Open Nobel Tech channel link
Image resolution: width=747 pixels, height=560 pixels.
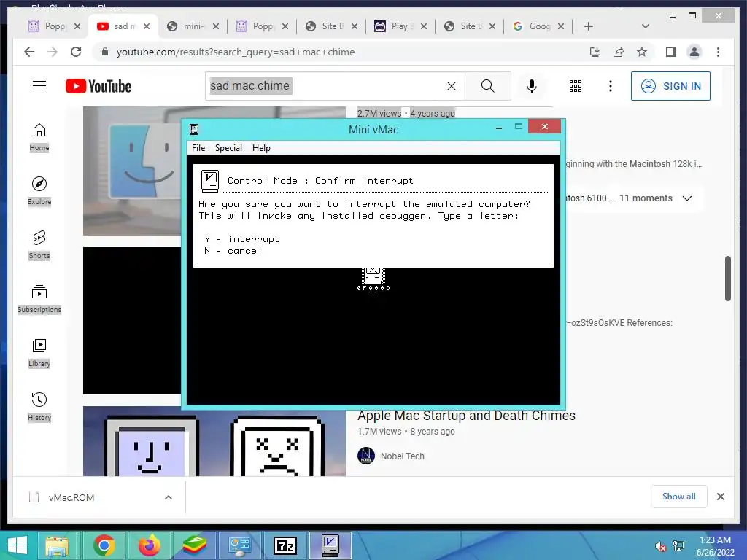tap(402, 456)
